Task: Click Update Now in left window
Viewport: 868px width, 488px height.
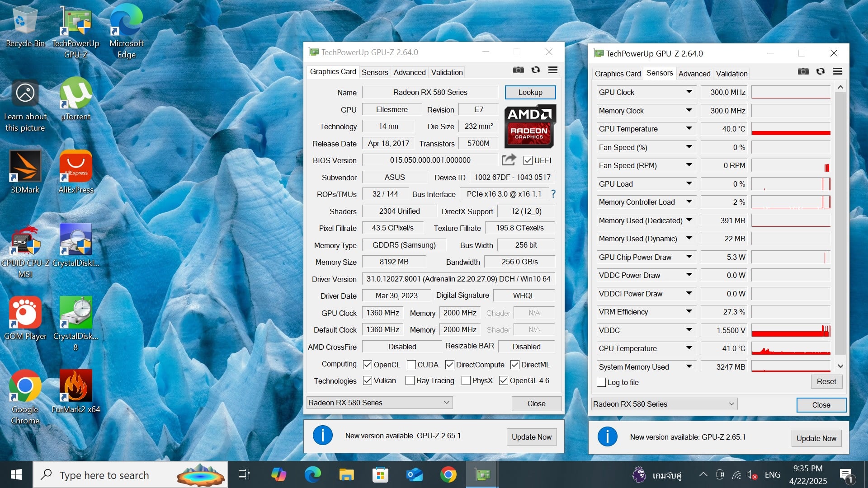Action: 532,437
